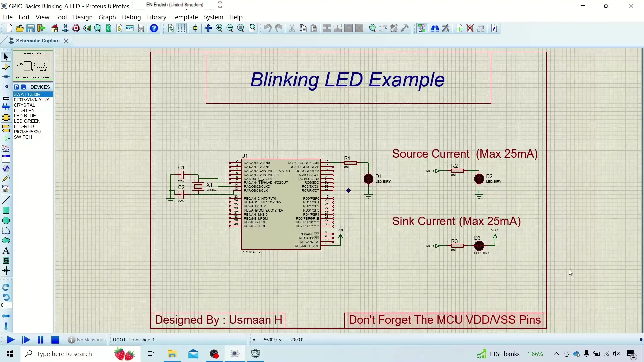
Task: Expand the language selector showing EN English
Action: tap(174, 5)
